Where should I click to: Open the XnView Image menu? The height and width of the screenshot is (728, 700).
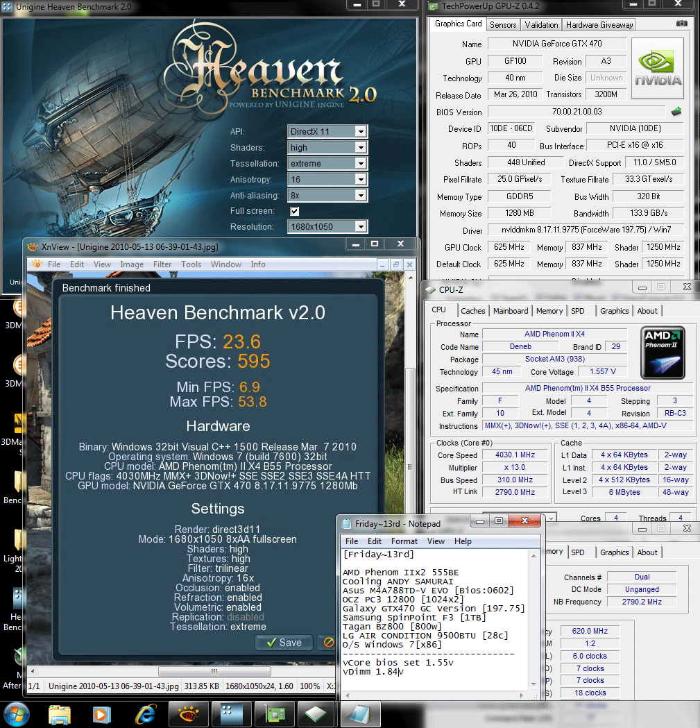click(x=132, y=264)
